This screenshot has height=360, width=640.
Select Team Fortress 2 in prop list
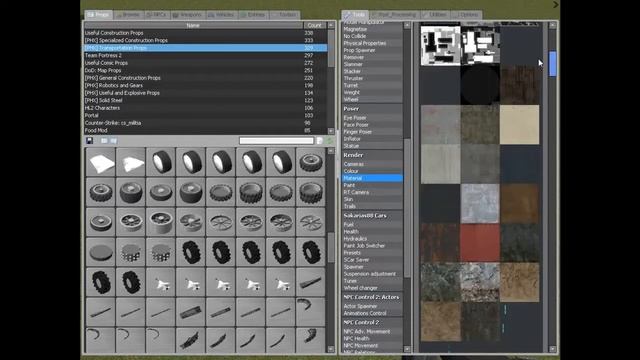pos(205,56)
